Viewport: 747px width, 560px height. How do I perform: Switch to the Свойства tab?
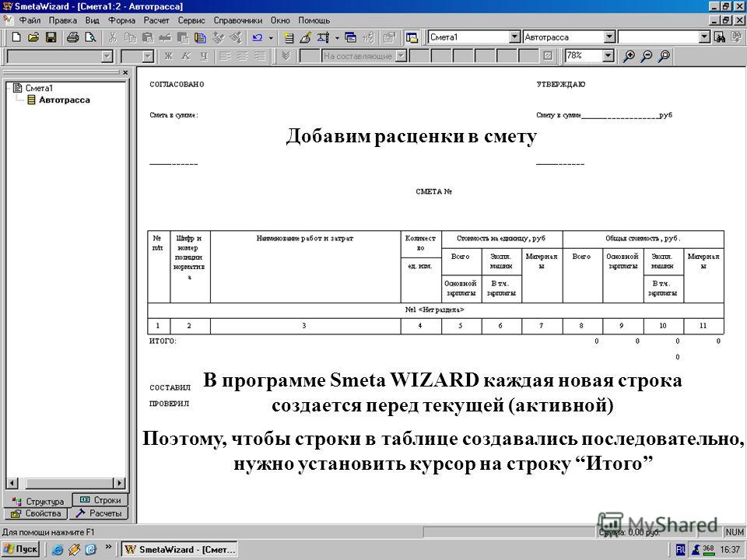point(37,513)
